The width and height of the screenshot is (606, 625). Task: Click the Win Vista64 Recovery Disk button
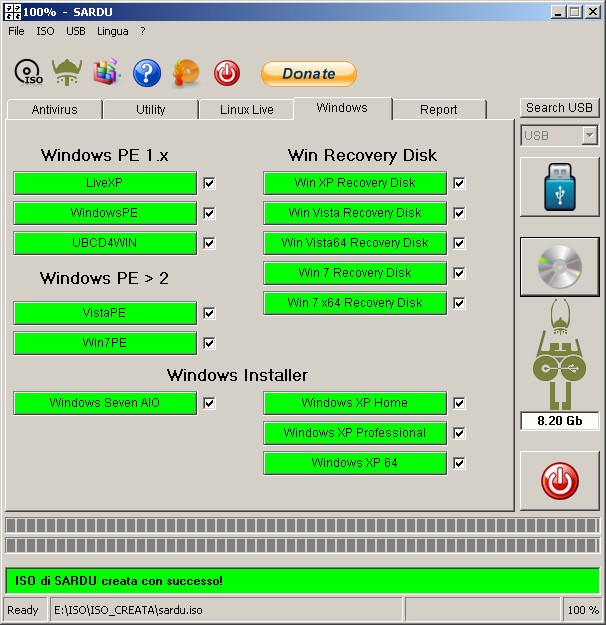[x=355, y=243]
